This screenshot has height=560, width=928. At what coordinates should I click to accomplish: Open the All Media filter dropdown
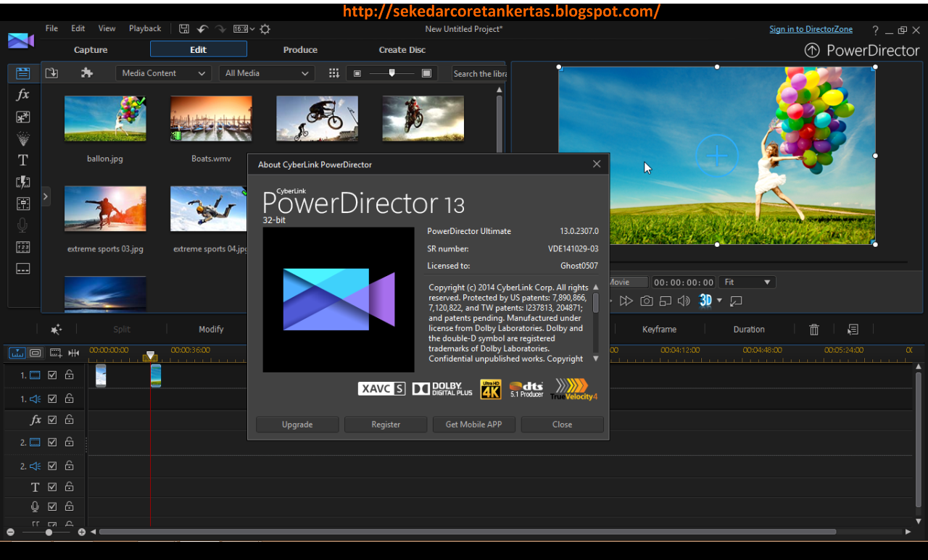tap(266, 72)
